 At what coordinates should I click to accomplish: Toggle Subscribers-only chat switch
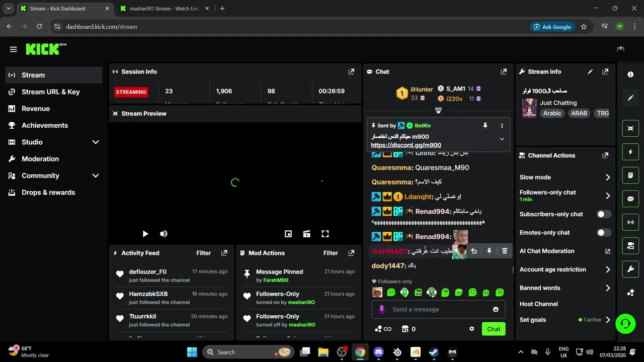pyautogui.click(x=604, y=214)
